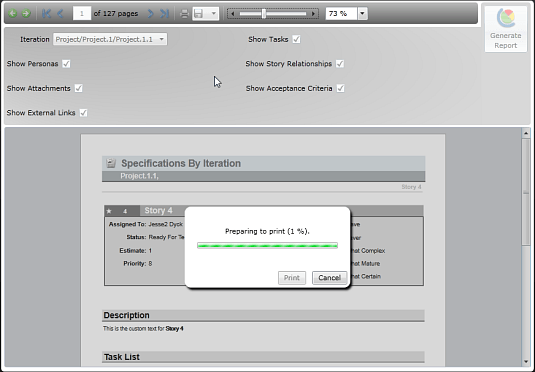Viewport: 535px width, 372px height.
Task: Toggle the Show Attachments checkbox
Action: (x=78, y=88)
